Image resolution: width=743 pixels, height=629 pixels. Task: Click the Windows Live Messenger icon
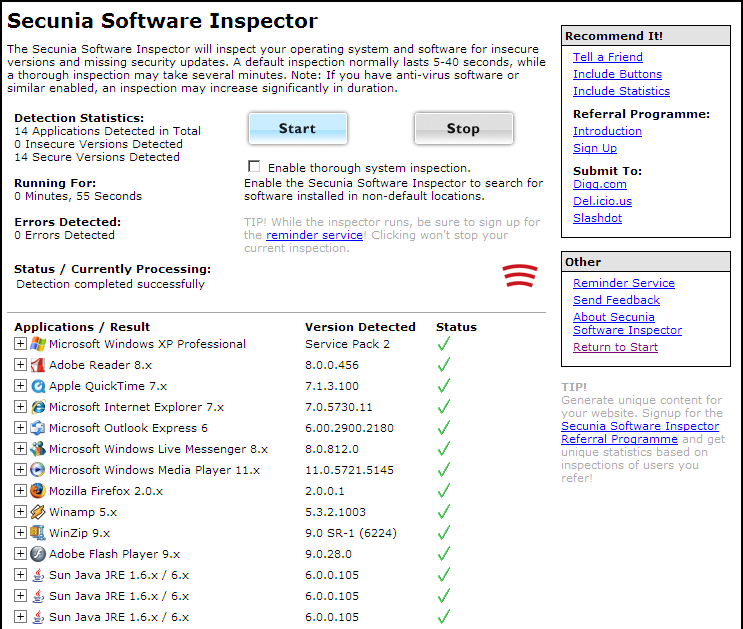(x=38, y=449)
